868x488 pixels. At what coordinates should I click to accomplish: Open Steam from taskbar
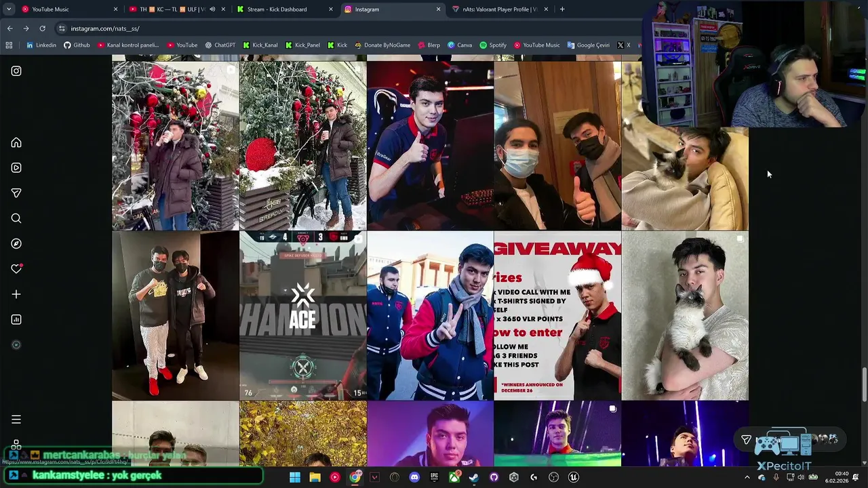click(473, 477)
